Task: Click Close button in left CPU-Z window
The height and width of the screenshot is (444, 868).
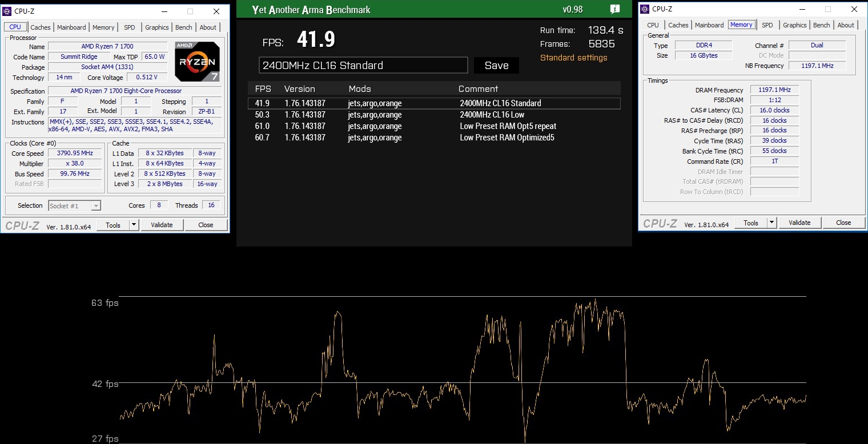Action: tap(206, 225)
